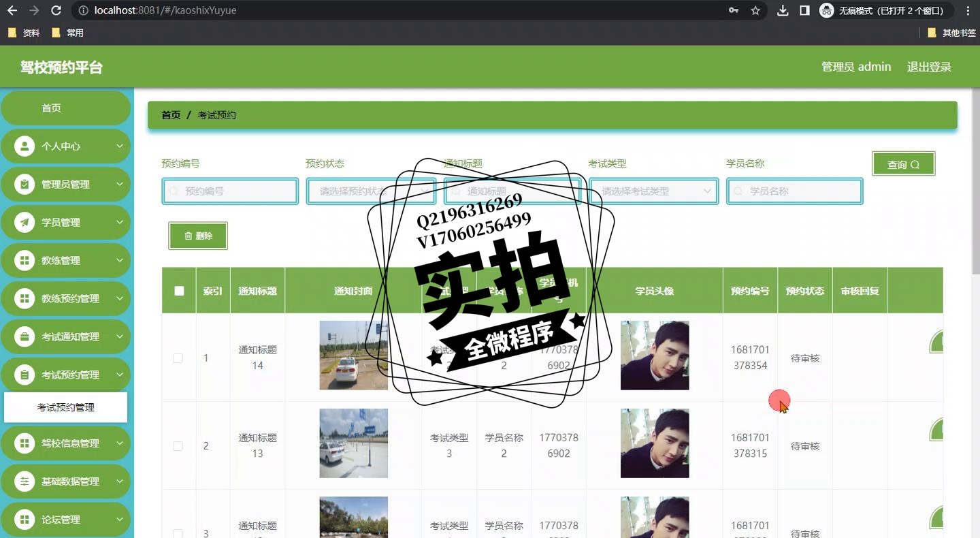Open the student avatar for 1681701378354
This screenshot has width=980, height=538.
coord(655,355)
